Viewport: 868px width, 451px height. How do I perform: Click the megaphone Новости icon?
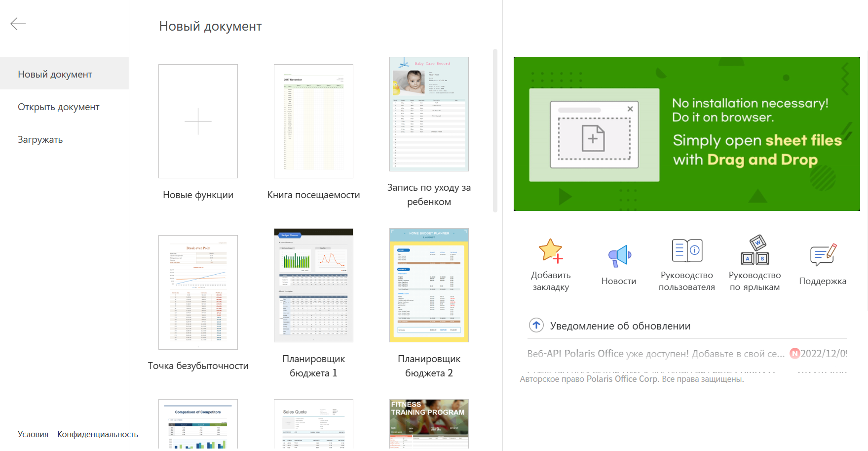(x=619, y=256)
